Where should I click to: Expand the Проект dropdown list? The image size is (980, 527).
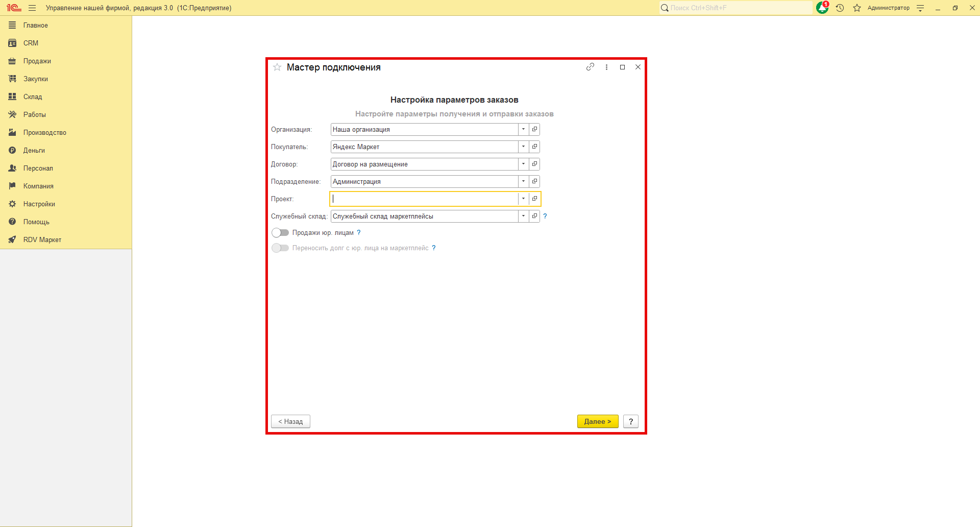pyautogui.click(x=523, y=199)
